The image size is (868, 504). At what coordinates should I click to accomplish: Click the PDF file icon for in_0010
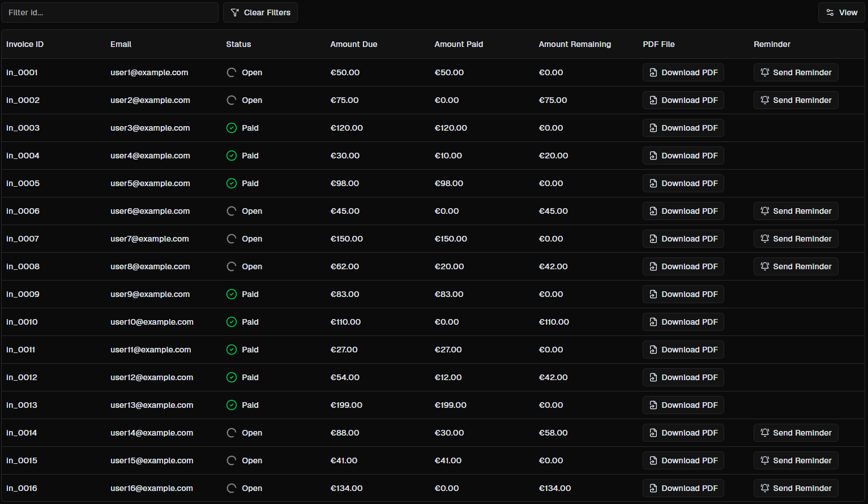coord(653,322)
